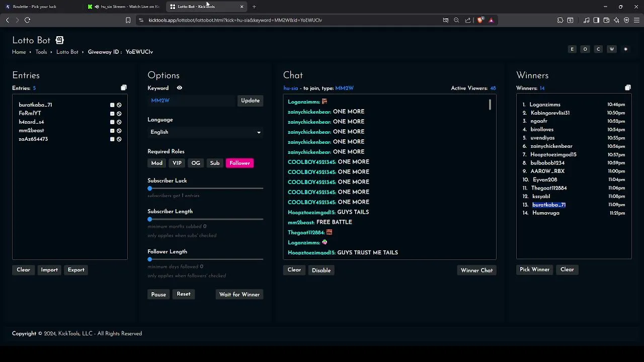Switch to the hu_sia Stream Kick tab
Viewport: 644px width, 362px height.
click(x=123, y=7)
